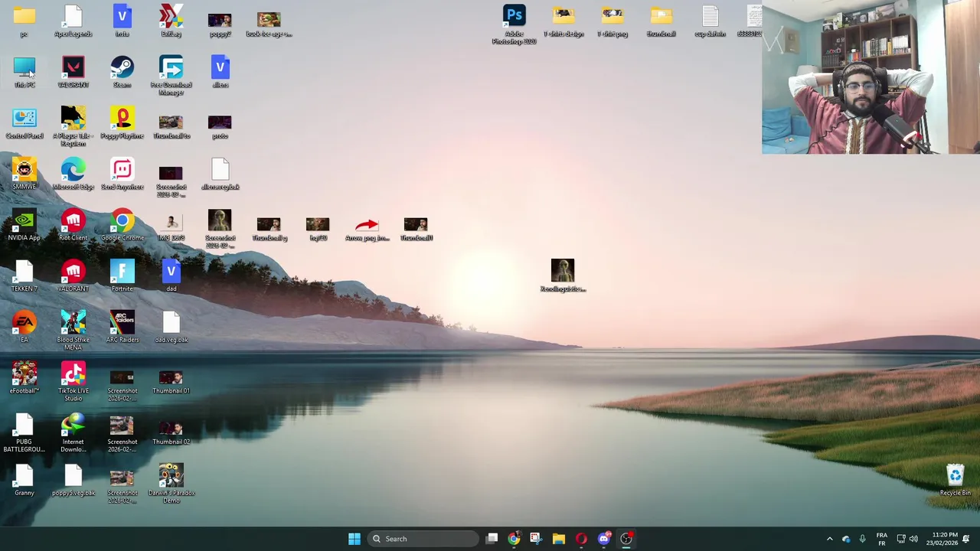Open Internet Download Manager shortcut
This screenshot has height=551, width=980.
pos(73,433)
